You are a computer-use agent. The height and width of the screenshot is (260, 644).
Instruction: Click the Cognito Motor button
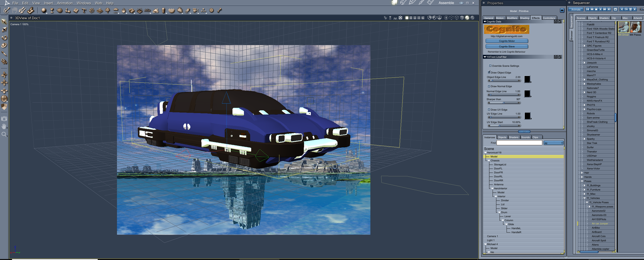tap(507, 41)
